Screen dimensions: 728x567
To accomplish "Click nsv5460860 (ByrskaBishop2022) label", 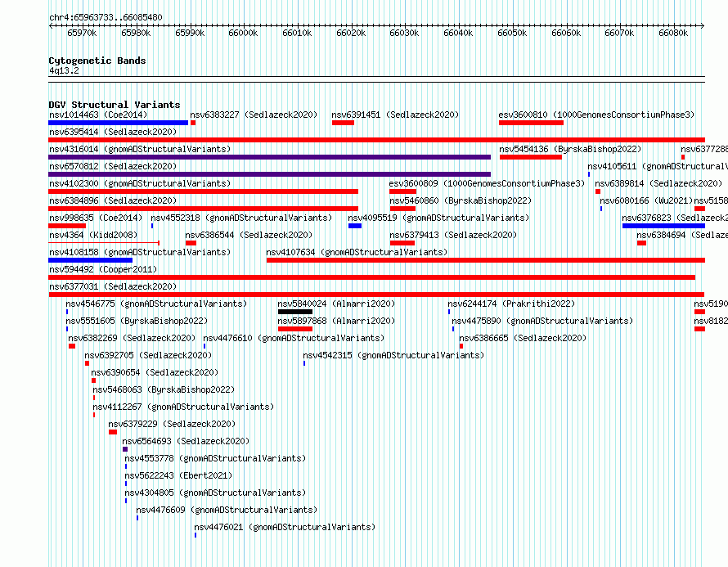I will click(461, 200).
